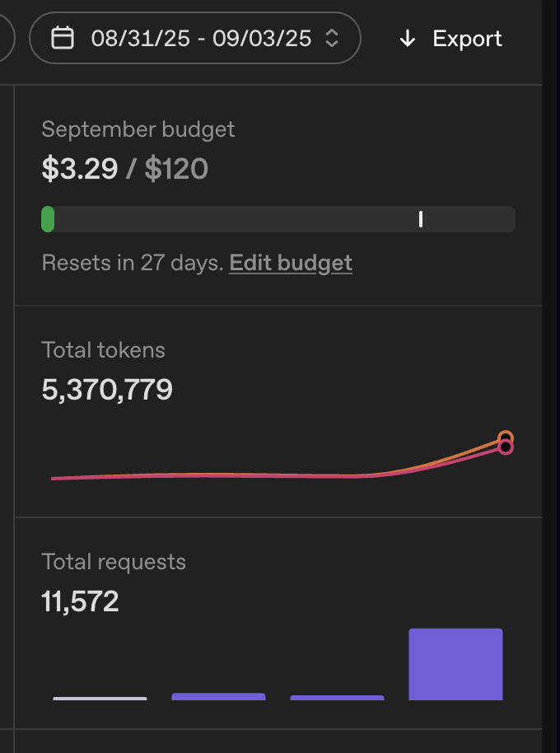Click the Total requests value 11,572
Image resolution: width=560 pixels, height=753 pixels.
80,601
